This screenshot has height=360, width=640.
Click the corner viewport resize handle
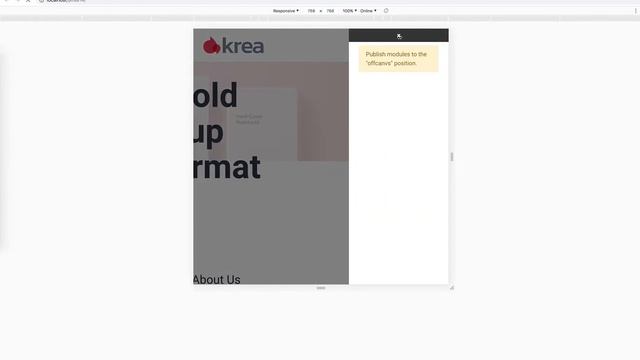pos(451,288)
